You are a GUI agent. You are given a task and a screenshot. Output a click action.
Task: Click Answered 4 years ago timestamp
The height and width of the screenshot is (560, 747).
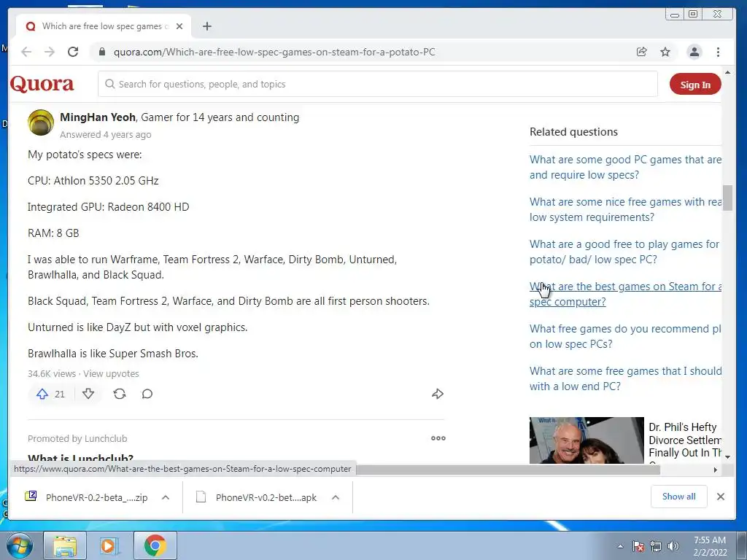pyautogui.click(x=105, y=135)
